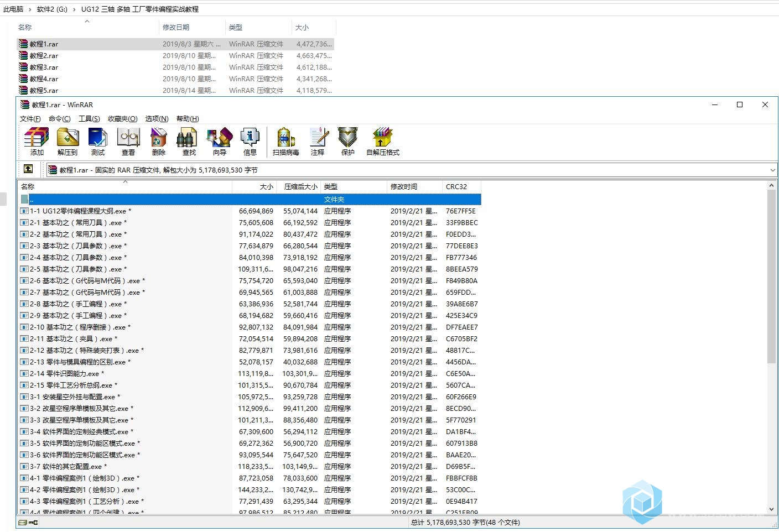Sort WinRAR list by 大小 column
The image size is (779, 532).
tap(254, 187)
